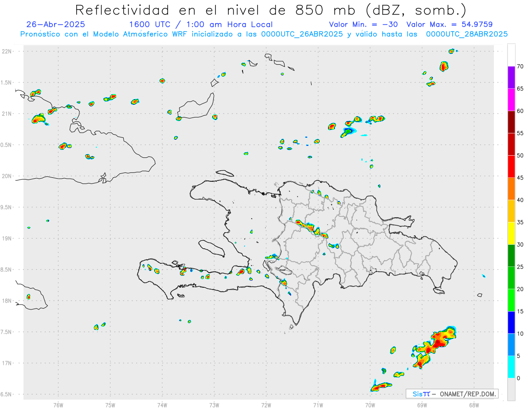Click the "1600 UTC / 1:00 am Hora Local" text
This screenshot has height=411, width=532.
pos(201,24)
